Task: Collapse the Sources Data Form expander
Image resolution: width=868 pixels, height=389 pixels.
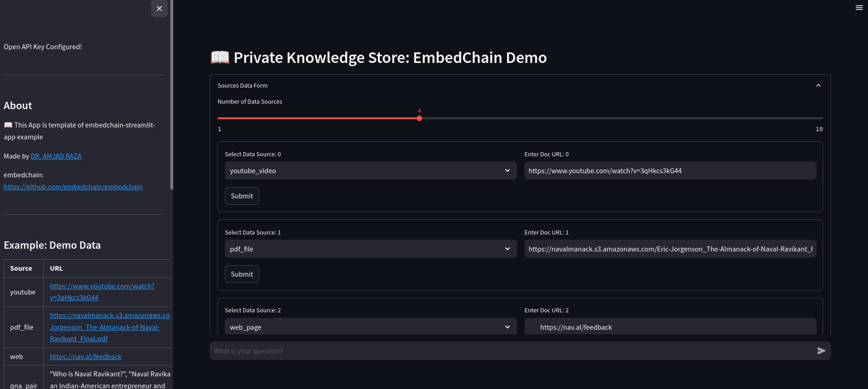Action: (818, 86)
